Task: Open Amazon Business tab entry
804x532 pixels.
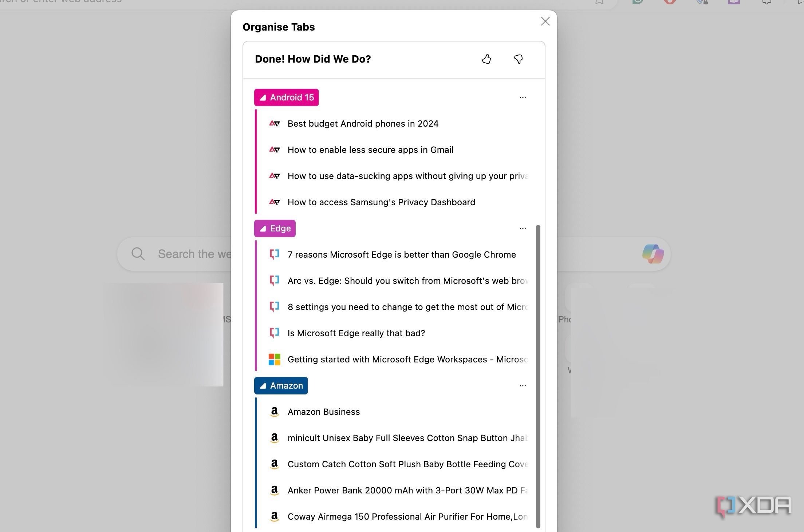Action: 323,412
